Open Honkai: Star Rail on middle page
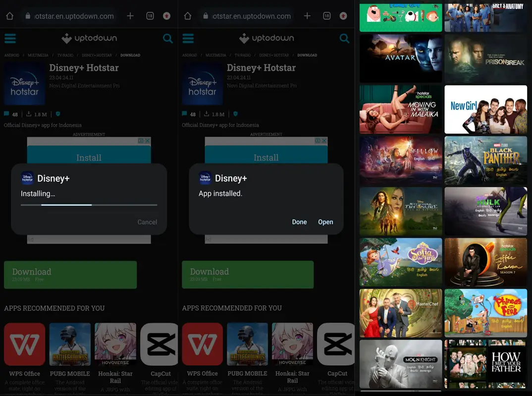Viewport: 532px width, 396px height. (x=292, y=344)
